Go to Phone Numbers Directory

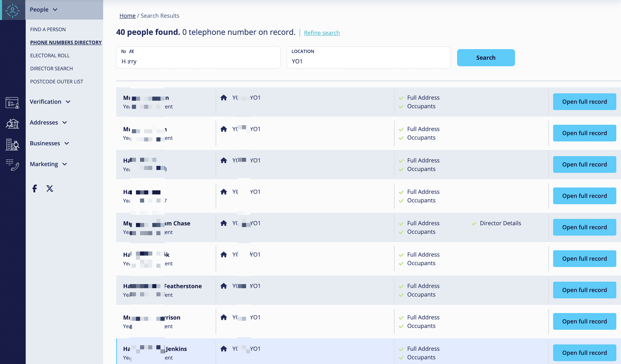66,42
